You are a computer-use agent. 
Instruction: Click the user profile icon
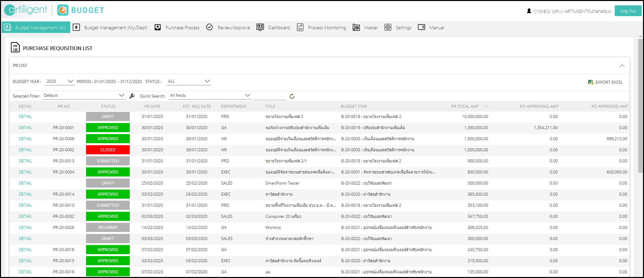pyautogui.click(x=529, y=11)
